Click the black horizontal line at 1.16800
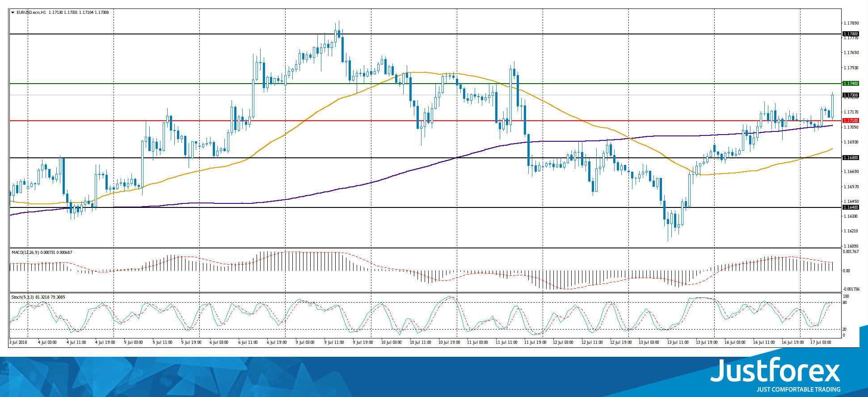 425,158
